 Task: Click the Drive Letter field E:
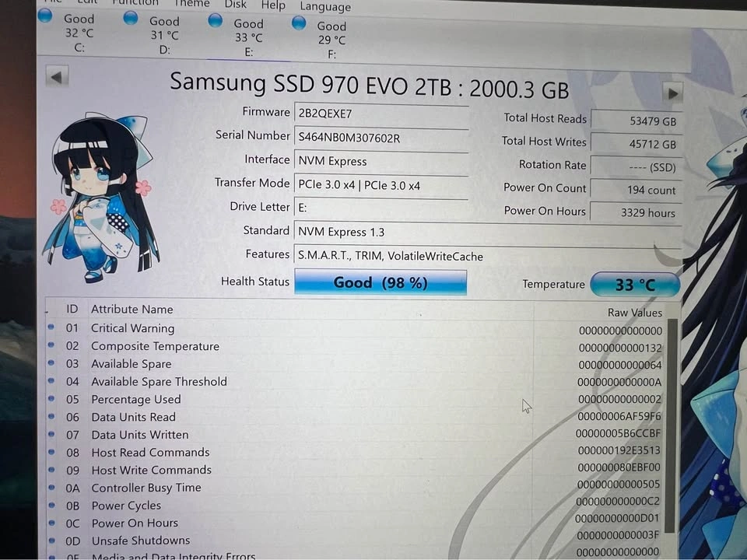coord(381,208)
